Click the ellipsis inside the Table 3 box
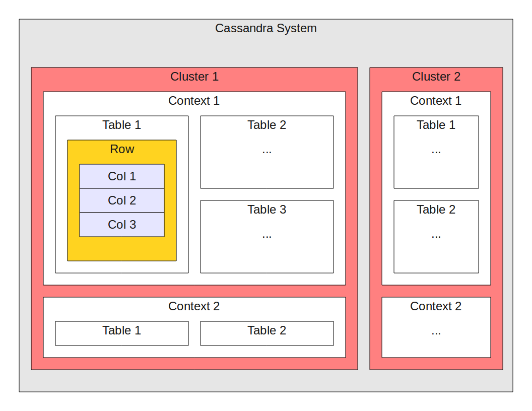The height and width of the screenshot is (411, 532). (x=267, y=235)
